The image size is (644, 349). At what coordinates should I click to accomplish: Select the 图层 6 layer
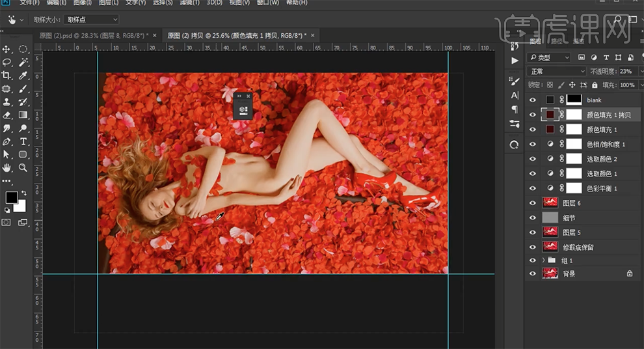click(570, 203)
